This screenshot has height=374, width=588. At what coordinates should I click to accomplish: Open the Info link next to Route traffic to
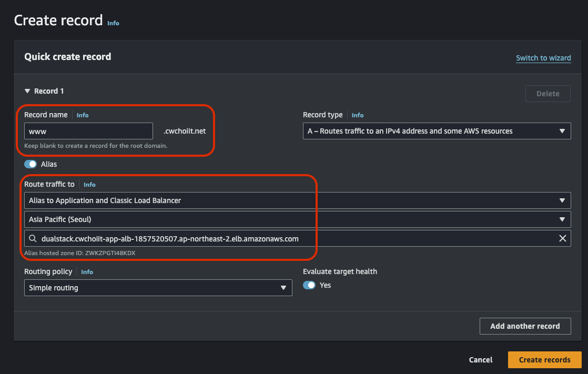pos(89,185)
